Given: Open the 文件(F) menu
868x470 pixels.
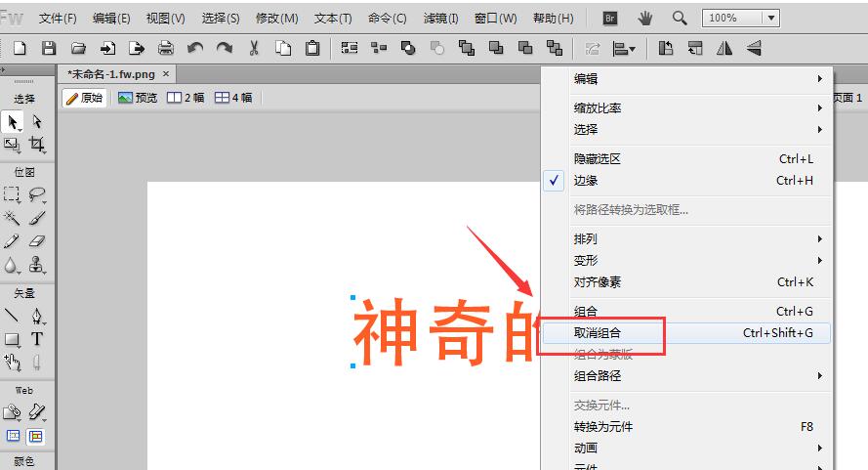Looking at the screenshot, I should pos(58,19).
